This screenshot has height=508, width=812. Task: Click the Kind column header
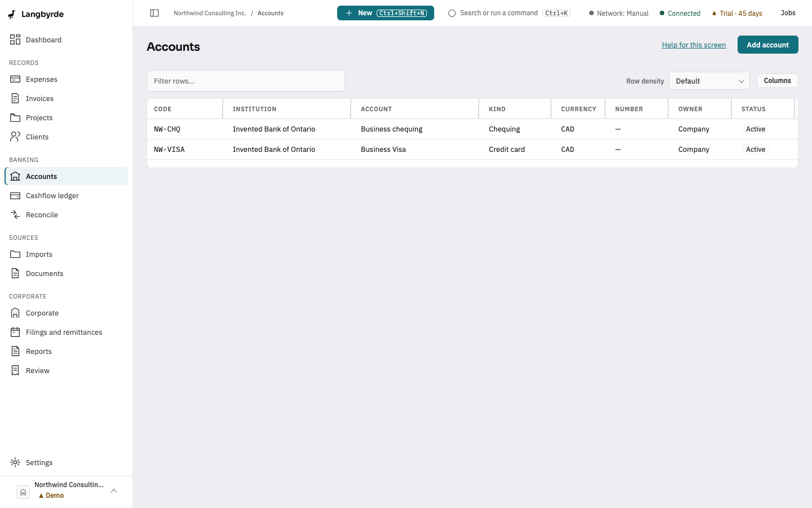(515, 109)
